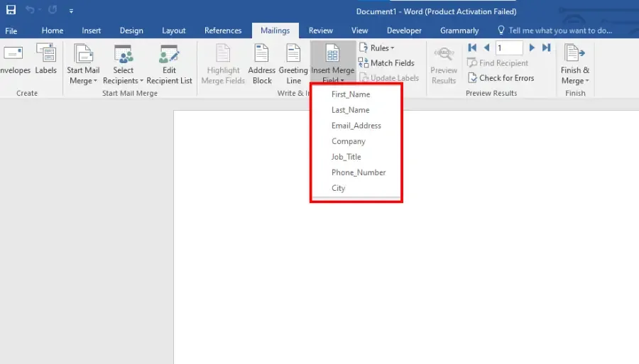639x364 pixels.
Task: Click the Redo icon in title bar
Action: point(53,10)
